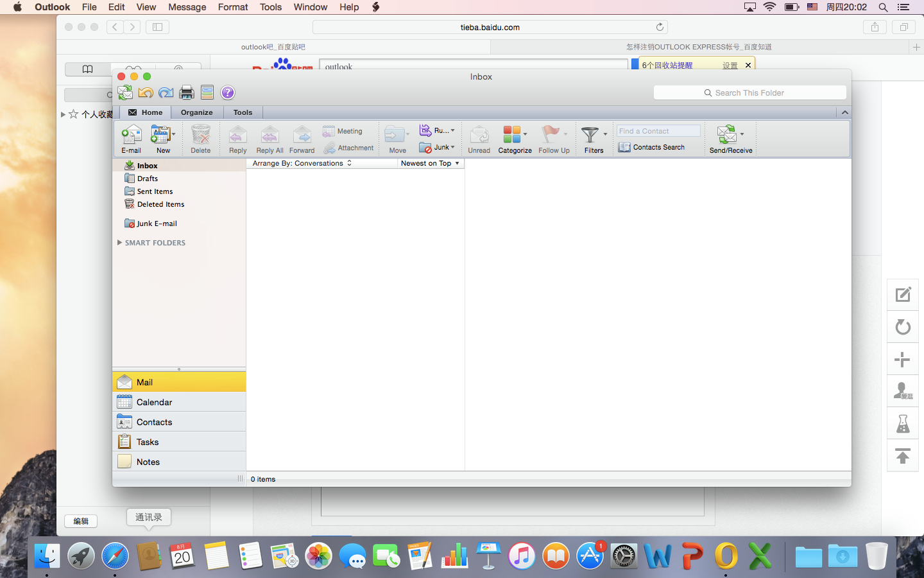Viewport: 924px width, 578px height.
Task: Switch to Notes view in sidebar
Action: 179,462
